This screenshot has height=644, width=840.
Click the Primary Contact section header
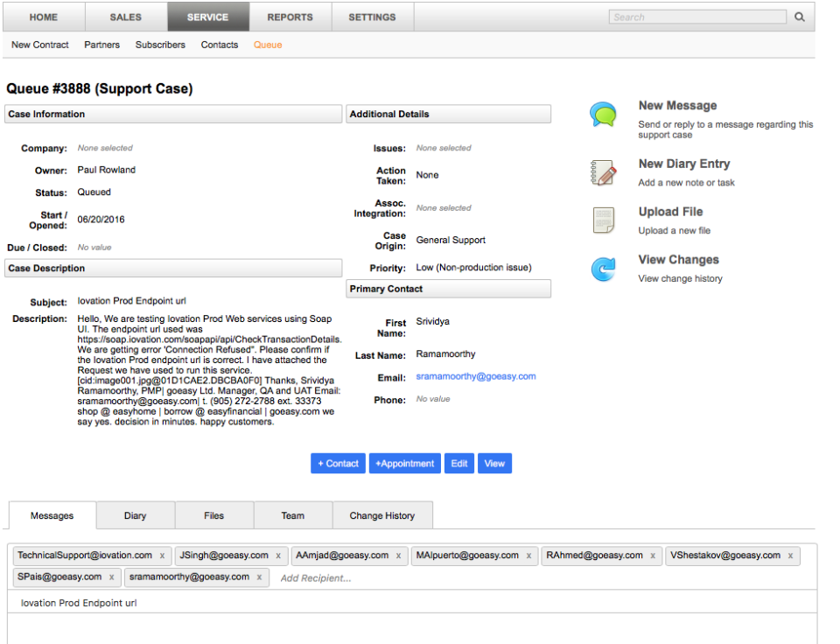(x=448, y=289)
